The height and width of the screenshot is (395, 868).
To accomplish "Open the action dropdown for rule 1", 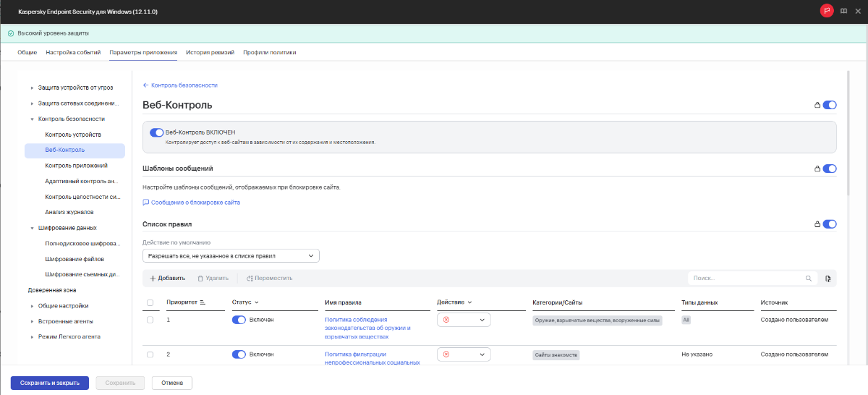I will (x=464, y=320).
